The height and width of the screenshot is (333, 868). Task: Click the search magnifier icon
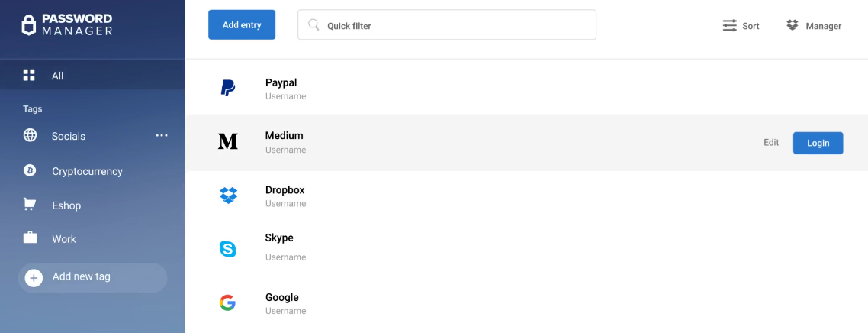coord(313,25)
